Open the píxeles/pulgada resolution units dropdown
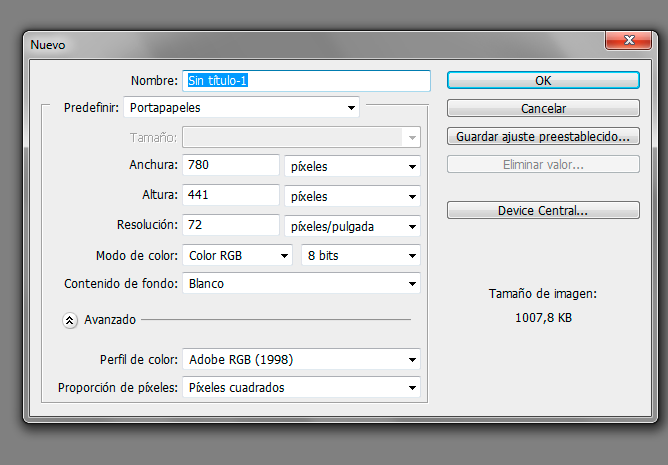 [352, 226]
